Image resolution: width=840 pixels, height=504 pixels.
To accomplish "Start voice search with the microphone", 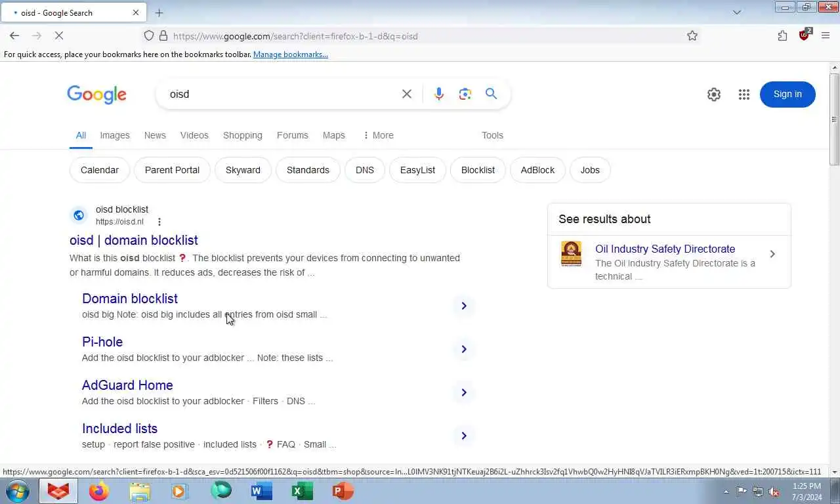I will [x=439, y=94].
